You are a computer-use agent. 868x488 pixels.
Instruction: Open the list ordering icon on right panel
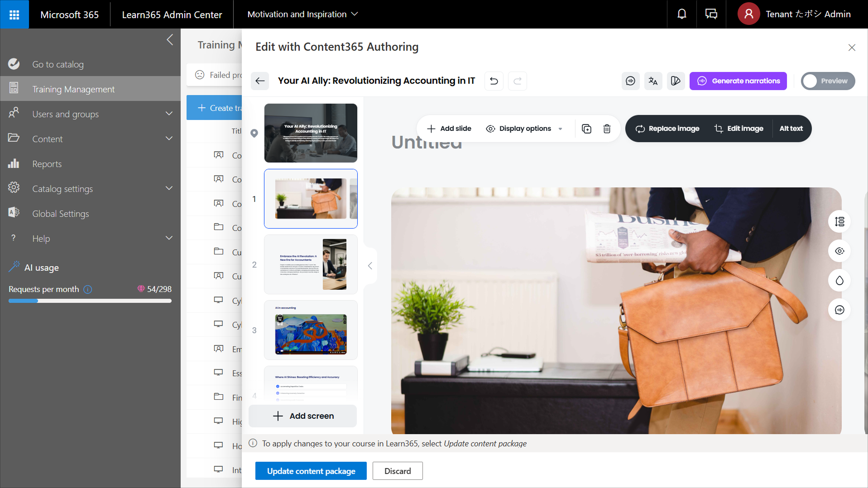click(839, 222)
